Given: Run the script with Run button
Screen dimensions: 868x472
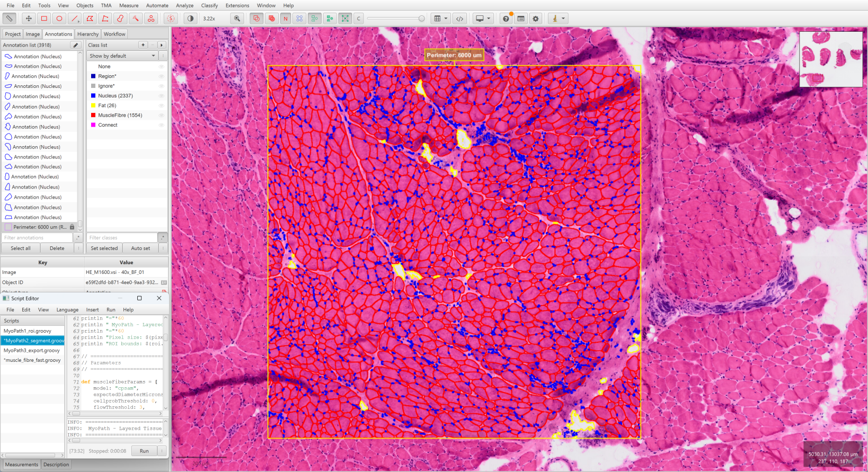Looking at the screenshot, I should coord(144,451).
